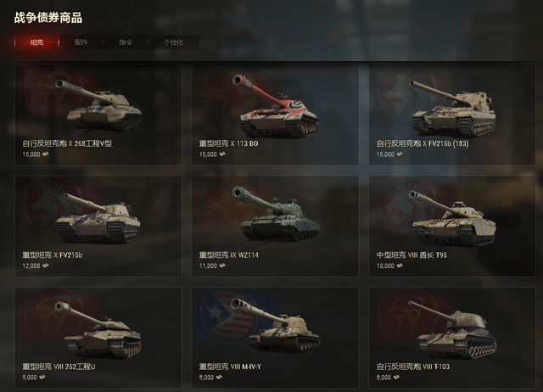Viewport: 543px width, 392px height.
Task: Click the bond icon beside 15,000 for 113 BO
Action: click(222, 154)
